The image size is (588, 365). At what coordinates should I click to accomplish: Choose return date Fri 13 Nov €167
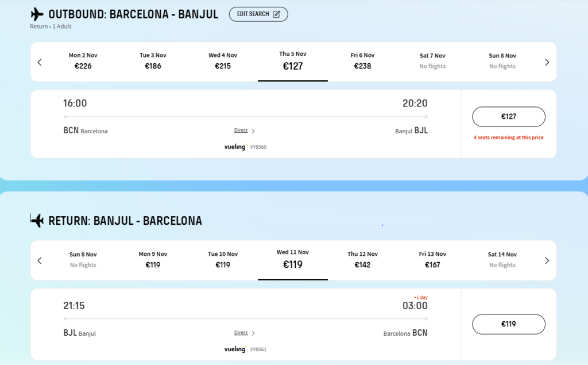[x=432, y=260]
